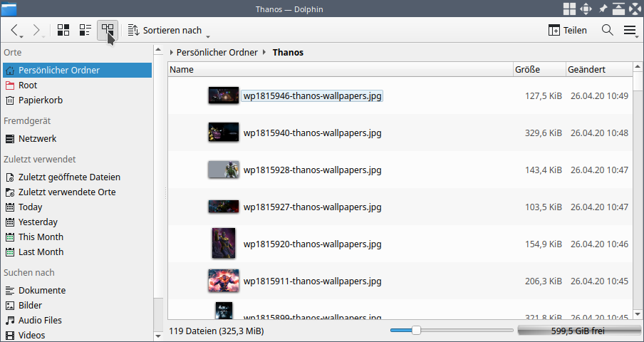Pin window with title bar pin icon
Viewport: 644px width, 342px height.
pos(603,9)
